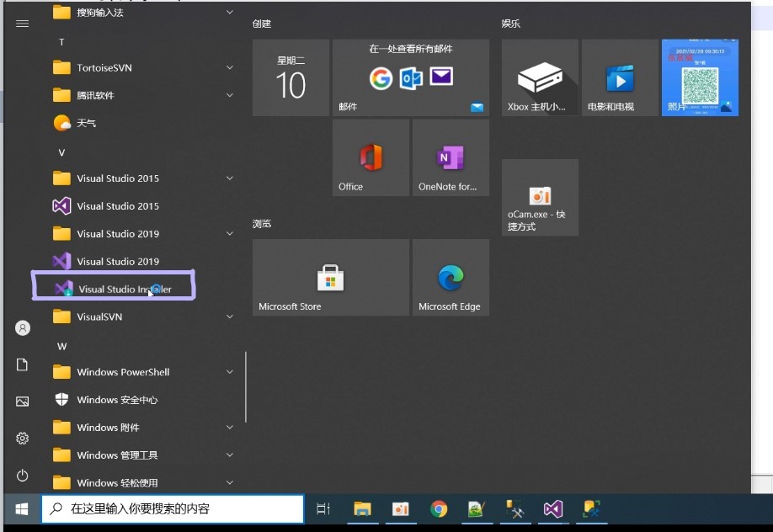Viewport: 773px width, 532px height.
Task: Open the OneNote for Windows tile
Action: point(449,157)
